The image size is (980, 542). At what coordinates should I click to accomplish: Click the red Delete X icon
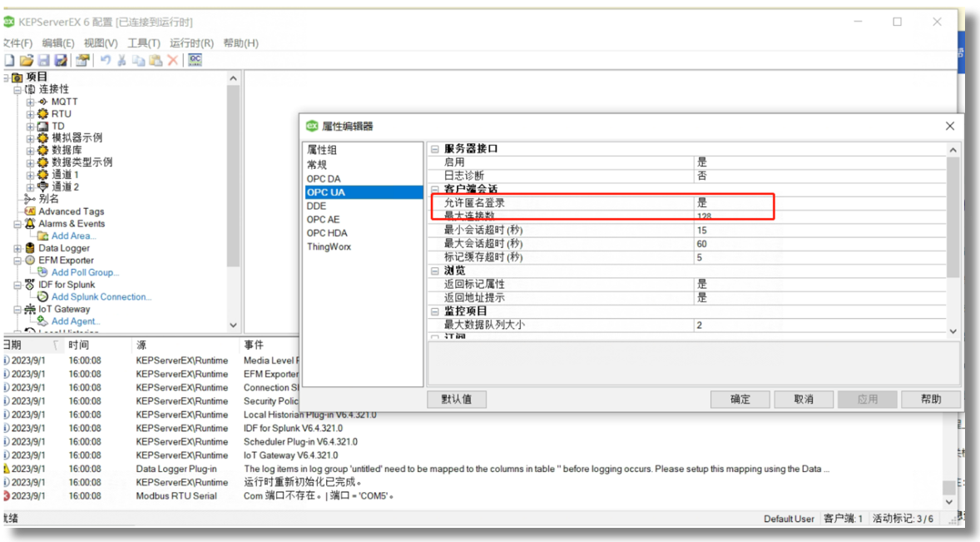tap(173, 60)
